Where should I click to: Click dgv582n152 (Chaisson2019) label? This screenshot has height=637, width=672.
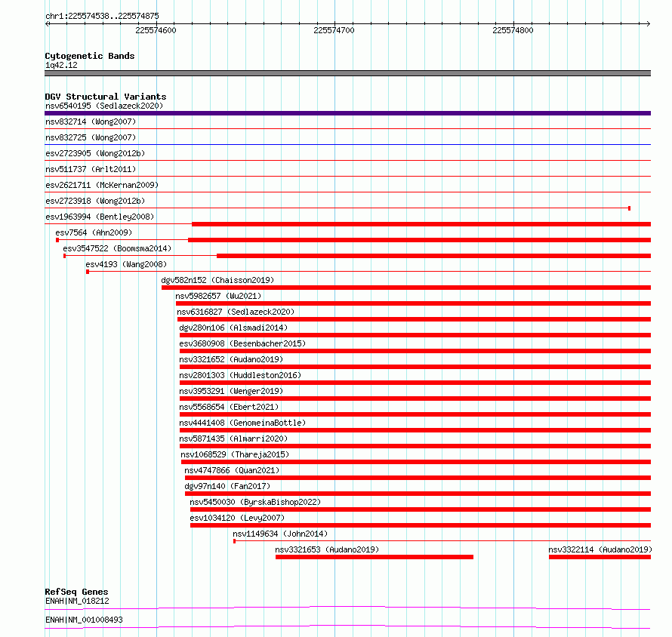(217, 280)
